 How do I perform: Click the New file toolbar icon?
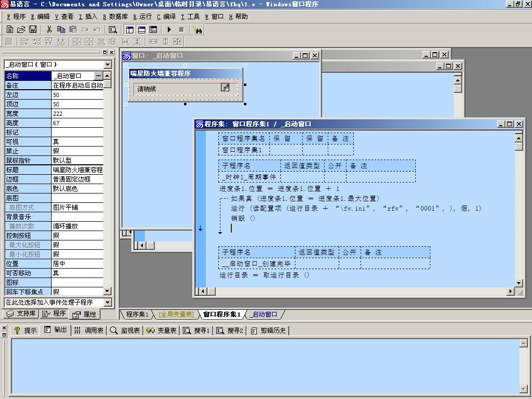(x=10, y=30)
